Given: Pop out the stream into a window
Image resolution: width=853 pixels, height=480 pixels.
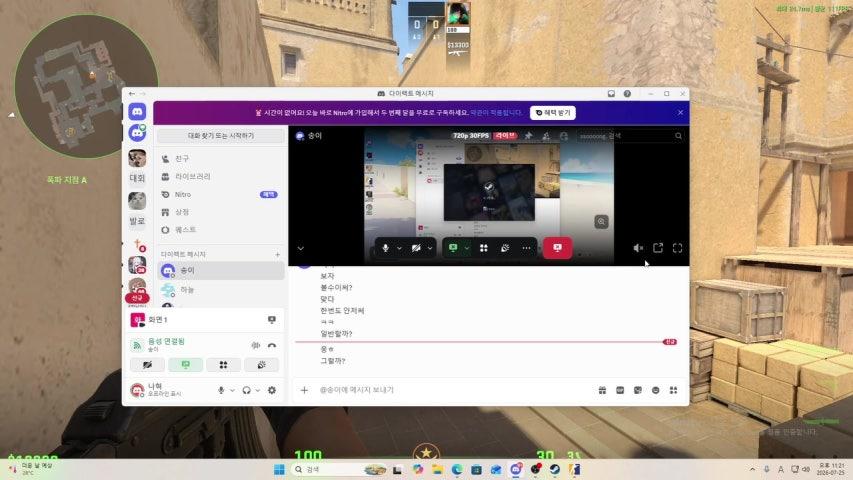Looking at the screenshot, I should [x=658, y=248].
